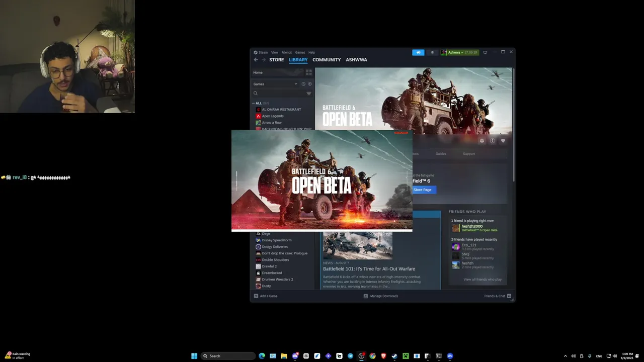Open Windows Start menu
The image size is (644, 362).
point(194,356)
